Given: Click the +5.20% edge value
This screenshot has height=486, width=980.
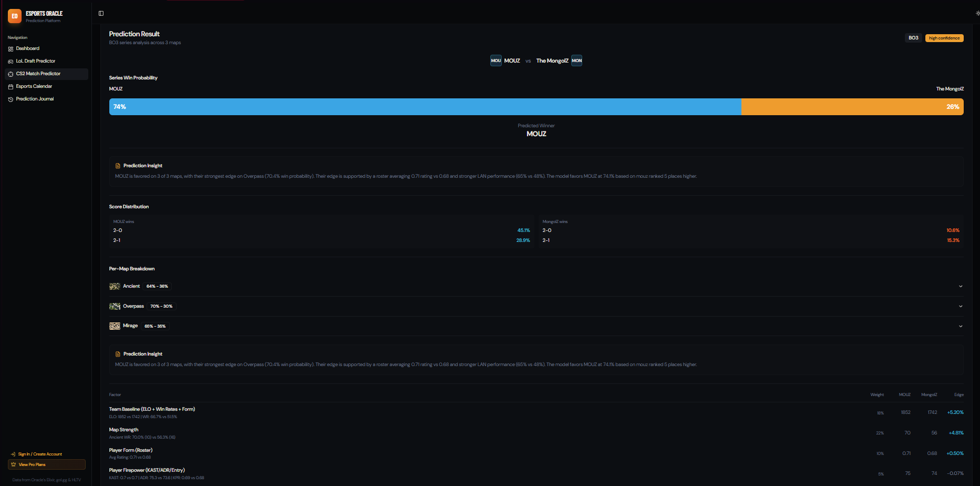Looking at the screenshot, I should 955,412.
